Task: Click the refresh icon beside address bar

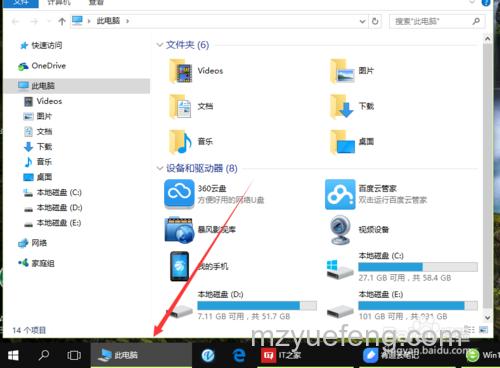Action: (x=375, y=21)
